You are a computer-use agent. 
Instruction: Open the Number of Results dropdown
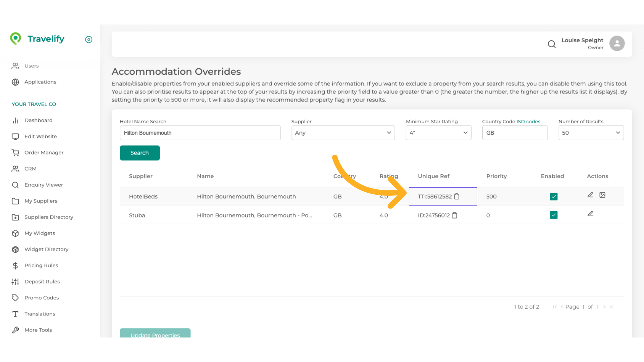591,133
